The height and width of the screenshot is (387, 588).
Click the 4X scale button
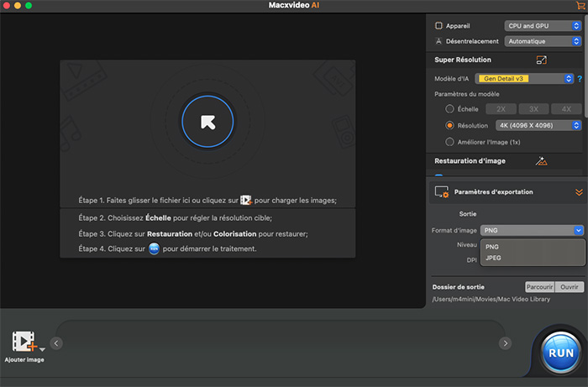[x=566, y=109]
